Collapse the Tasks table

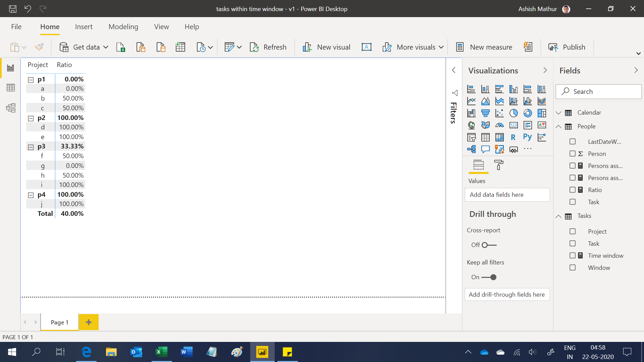pos(558,216)
